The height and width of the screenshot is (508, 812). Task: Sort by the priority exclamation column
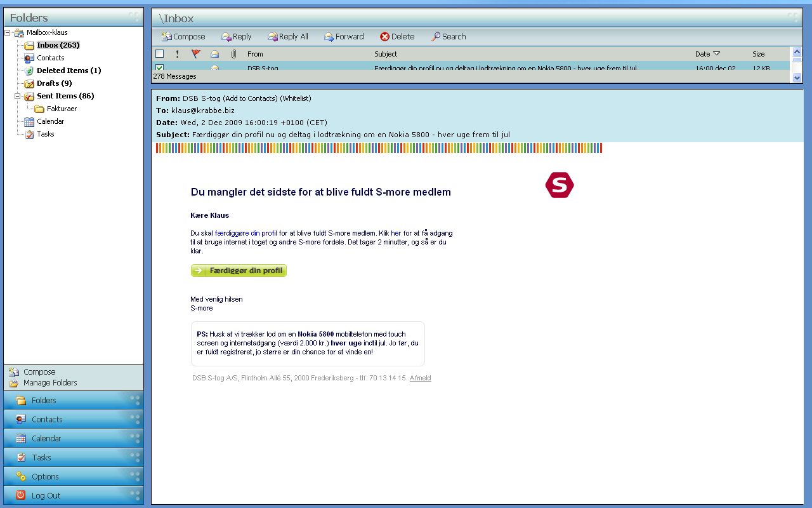coord(178,54)
